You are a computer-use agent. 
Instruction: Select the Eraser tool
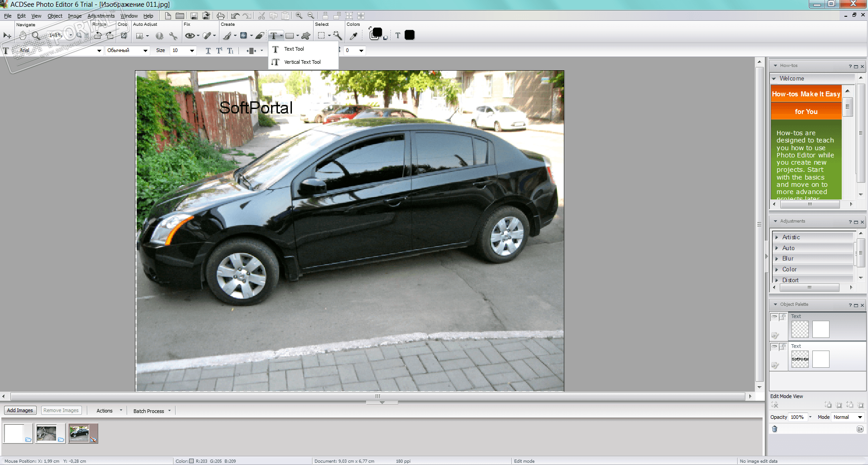pyautogui.click(x=259, y=36)
